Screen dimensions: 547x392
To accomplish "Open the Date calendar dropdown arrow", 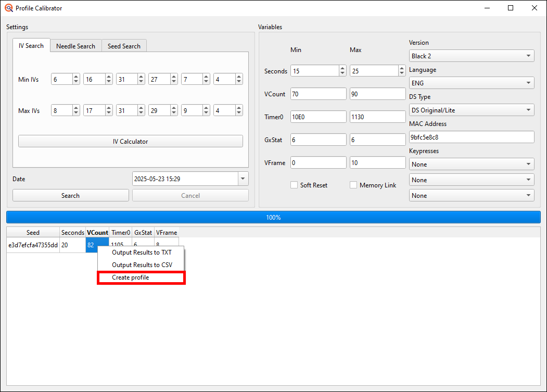I will 243,179.
